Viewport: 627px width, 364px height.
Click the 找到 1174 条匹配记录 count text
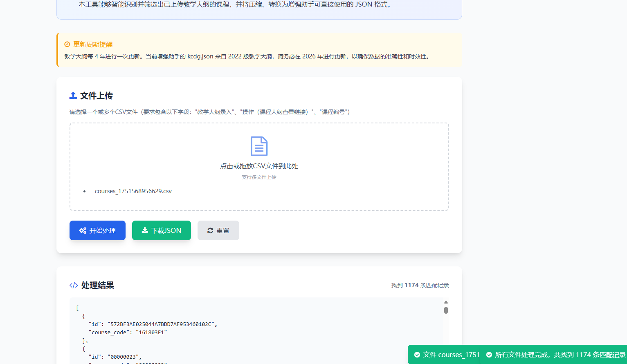(x=420, y=285)
